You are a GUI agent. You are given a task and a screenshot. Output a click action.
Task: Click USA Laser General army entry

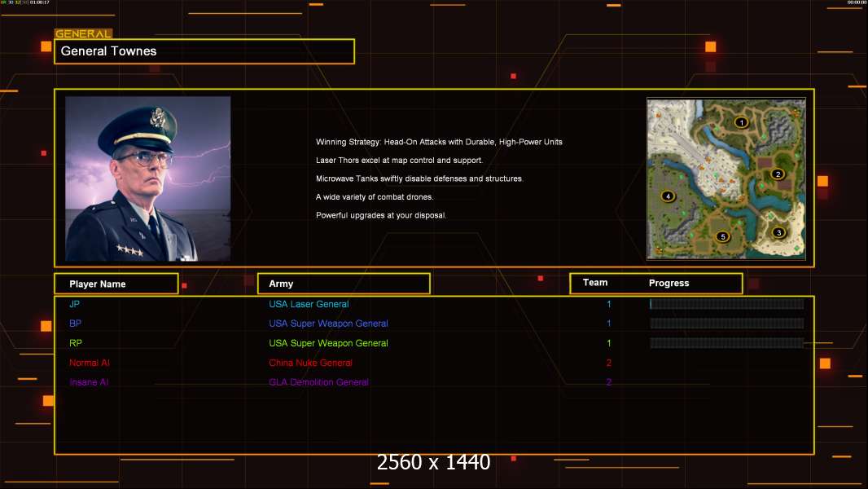pyautogui.click(x=309, y=304)
